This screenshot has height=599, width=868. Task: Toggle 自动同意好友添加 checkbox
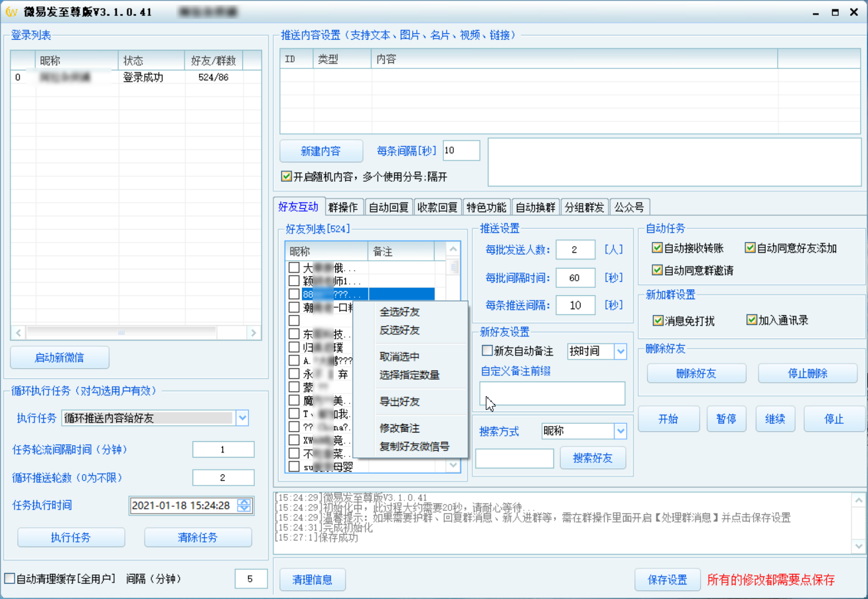coord(750,248)
